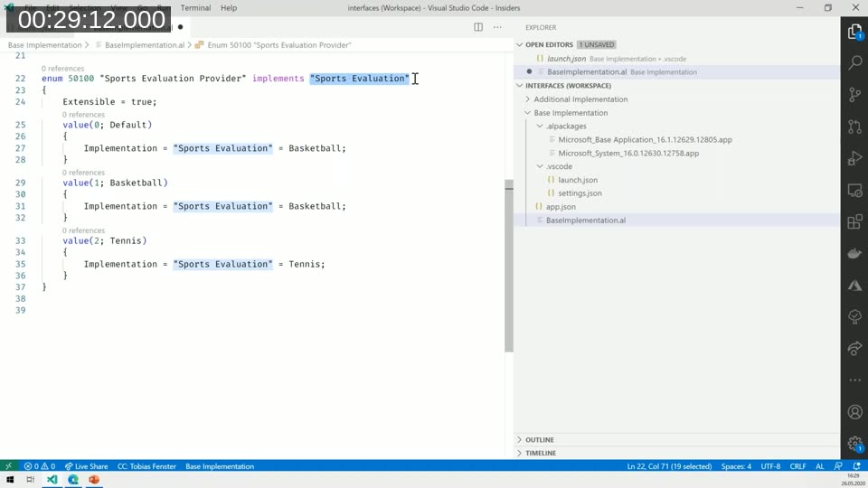Open Microsoft_System app package file

(628, 154)
